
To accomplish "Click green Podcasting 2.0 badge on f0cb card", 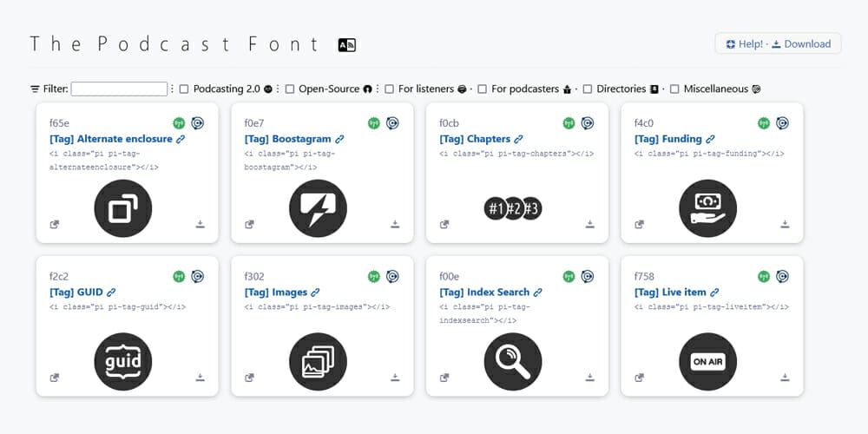I will [569, 123].
